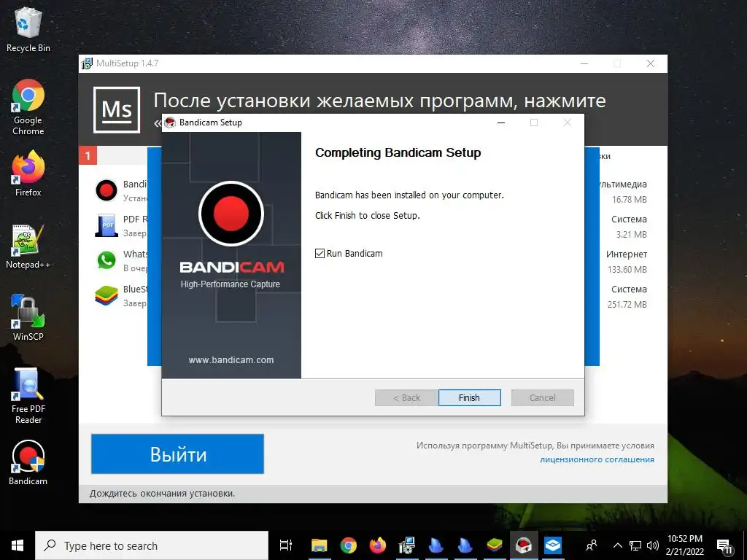Switch to Bandicam Setup taskbar icon
Screen dimensions: 747x560
point(523,545)
